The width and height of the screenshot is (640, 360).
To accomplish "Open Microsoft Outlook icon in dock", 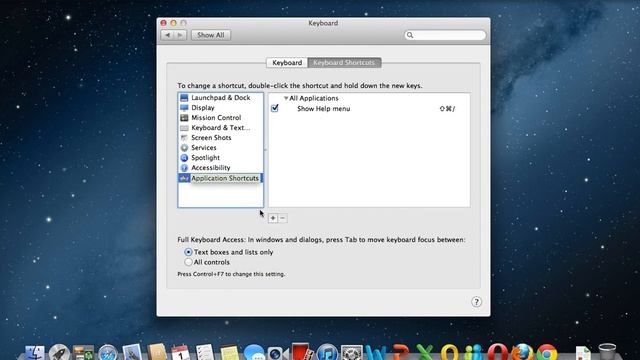I will (x=449, y=353).
